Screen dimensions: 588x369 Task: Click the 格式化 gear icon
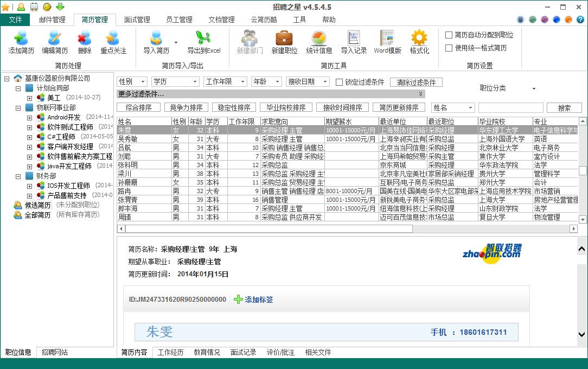[419, 39]
